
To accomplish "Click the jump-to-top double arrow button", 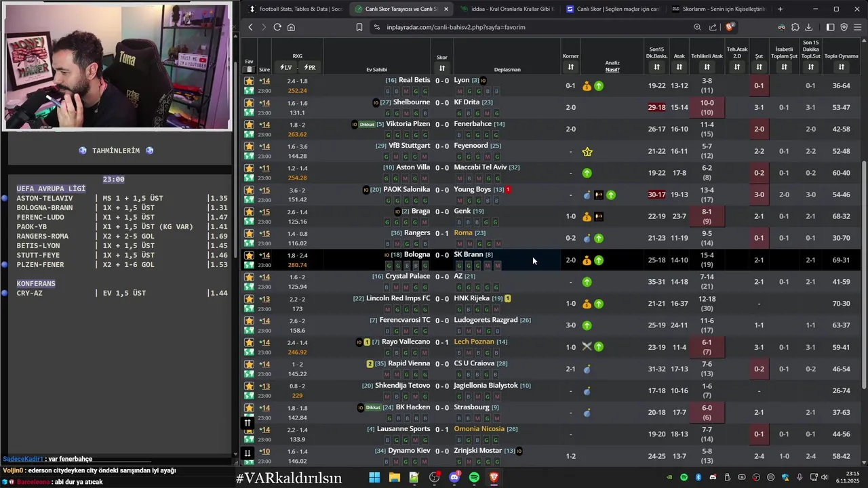I will point(248,423).
